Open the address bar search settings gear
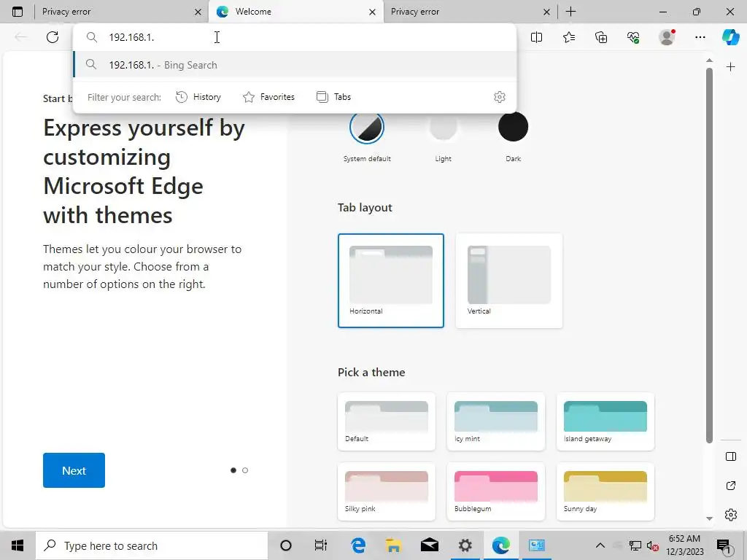Viewport: 747px width, 560px height. [x=499, y=97]
